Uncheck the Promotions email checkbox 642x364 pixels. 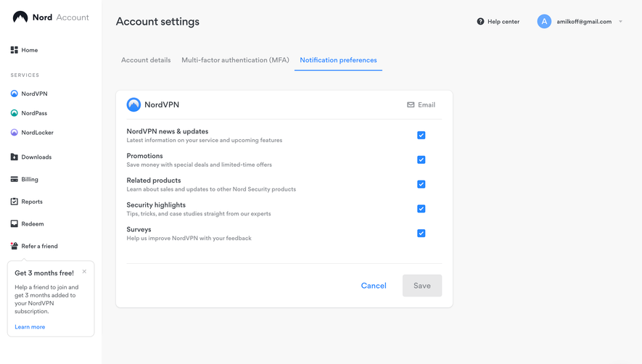pos(421,160)
